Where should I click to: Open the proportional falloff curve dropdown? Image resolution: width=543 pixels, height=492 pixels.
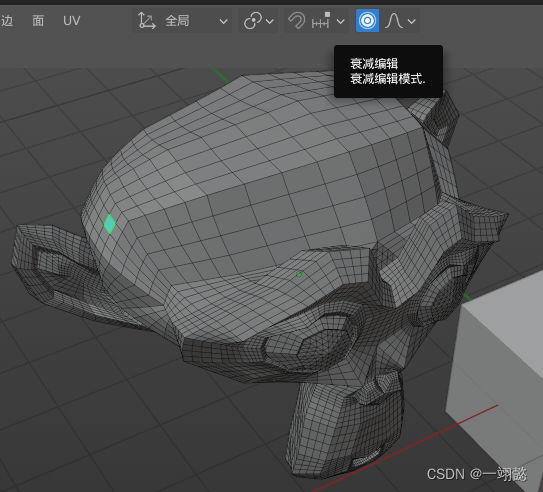pyautogui.click(x=400, y=21)
